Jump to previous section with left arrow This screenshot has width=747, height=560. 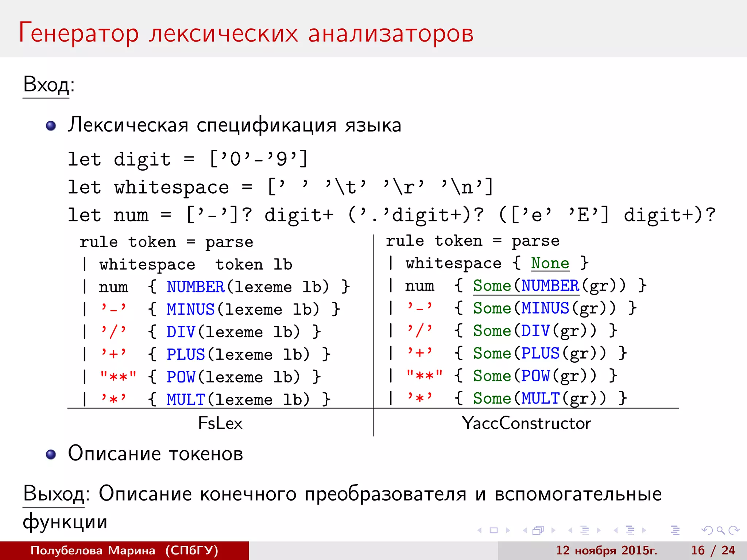coord(616,530)
